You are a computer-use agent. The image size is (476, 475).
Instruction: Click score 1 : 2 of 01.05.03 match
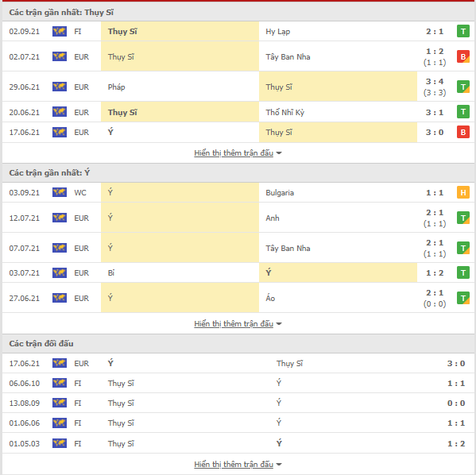pyautogui.click(x=456, y=443)
